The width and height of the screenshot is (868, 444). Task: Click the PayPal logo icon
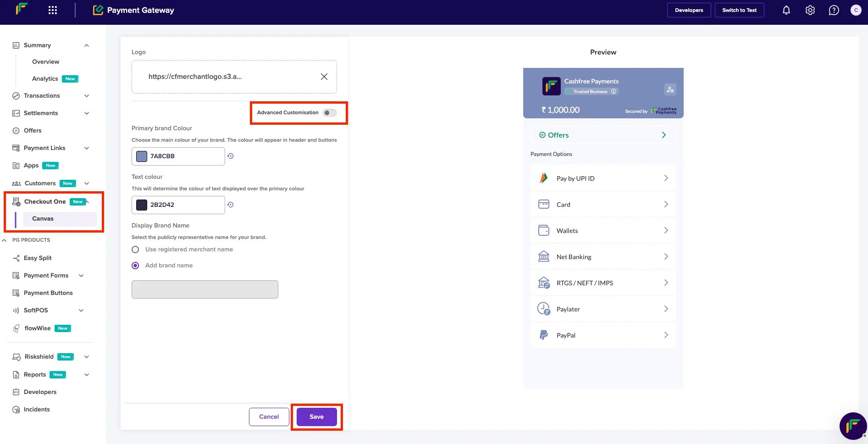pyautogui.click(x=544, y=335)
